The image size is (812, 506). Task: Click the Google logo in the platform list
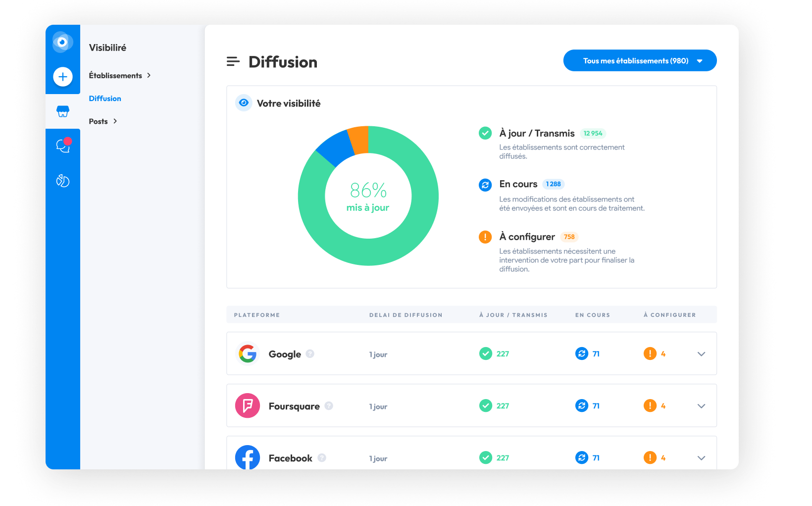tap(248, 354)
